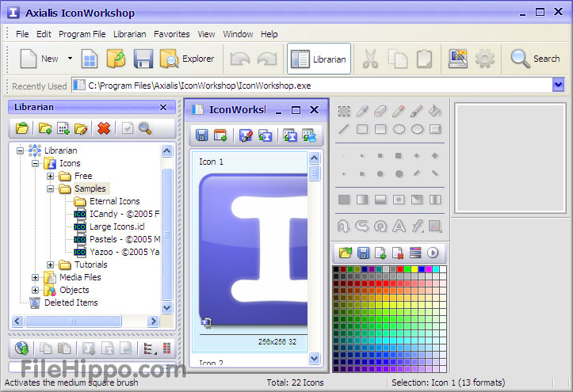
Task: Click the Librarian delete red X icon
Action: pyautogui.click(x=104, y=128)
